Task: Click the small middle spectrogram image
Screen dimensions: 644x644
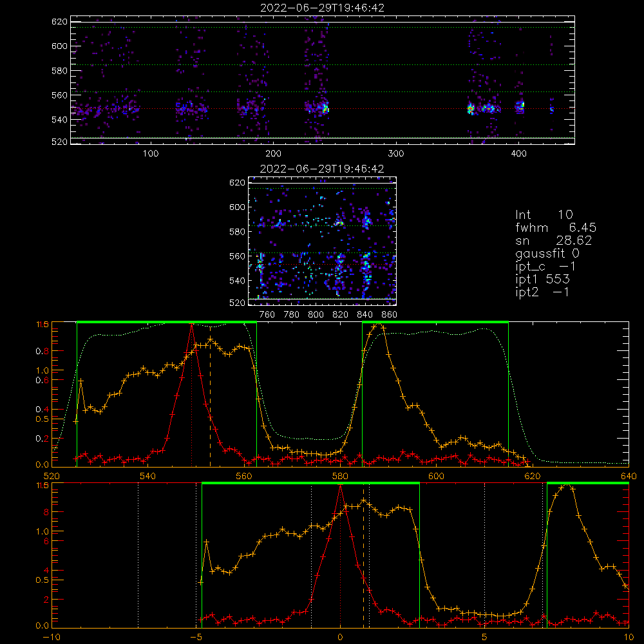Action: pyautogui.click(x=323, y=241)
